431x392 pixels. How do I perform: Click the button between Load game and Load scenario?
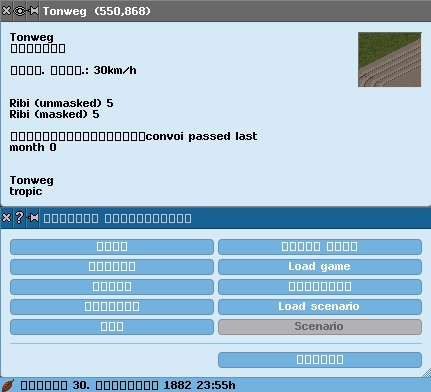(x=320, y=287)
